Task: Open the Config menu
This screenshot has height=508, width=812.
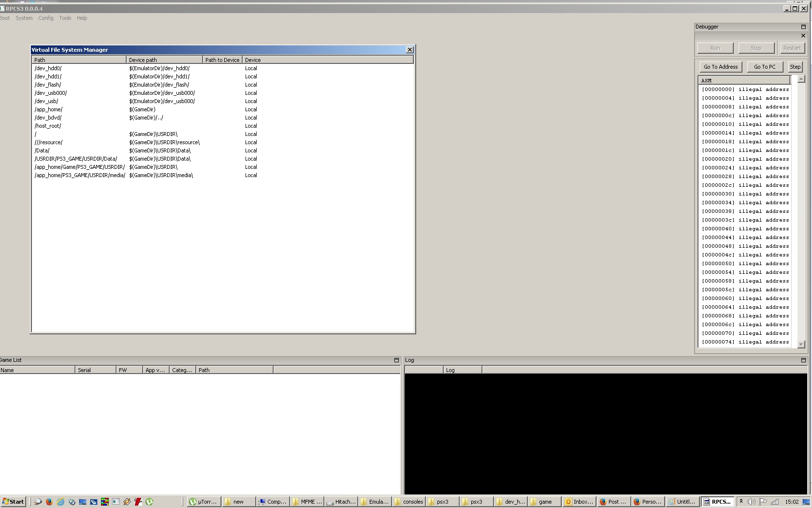Action: (46, 18)
